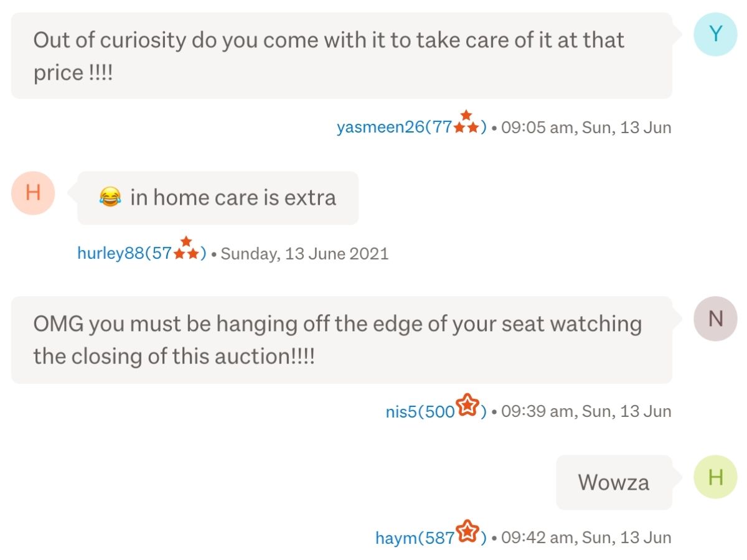
Task: Click the 'in home care is extra' bubble
Action: pyautogui.click(x=218, y=198)
